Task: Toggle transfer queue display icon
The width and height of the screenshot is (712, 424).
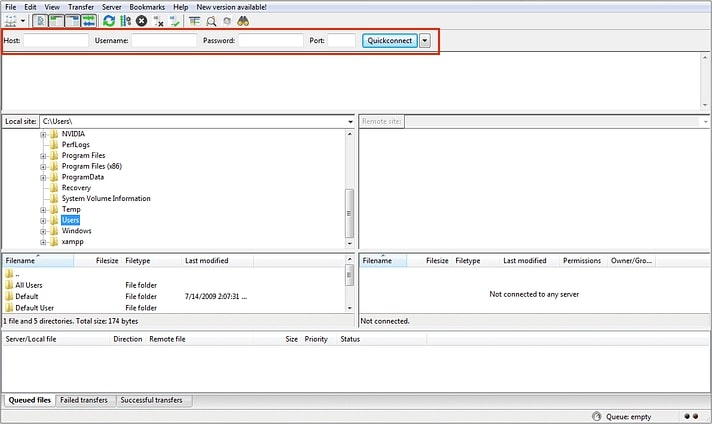Action: [89, 21]
